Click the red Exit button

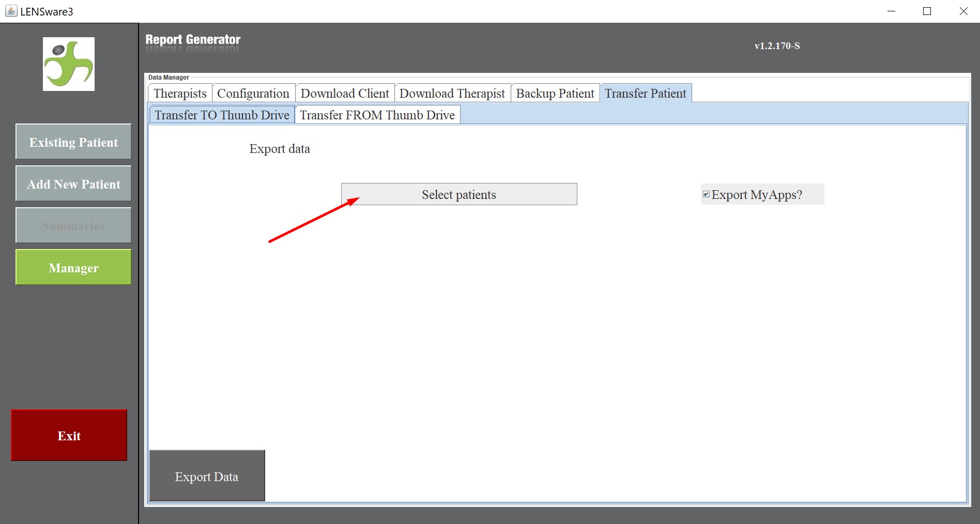[69, 435]
